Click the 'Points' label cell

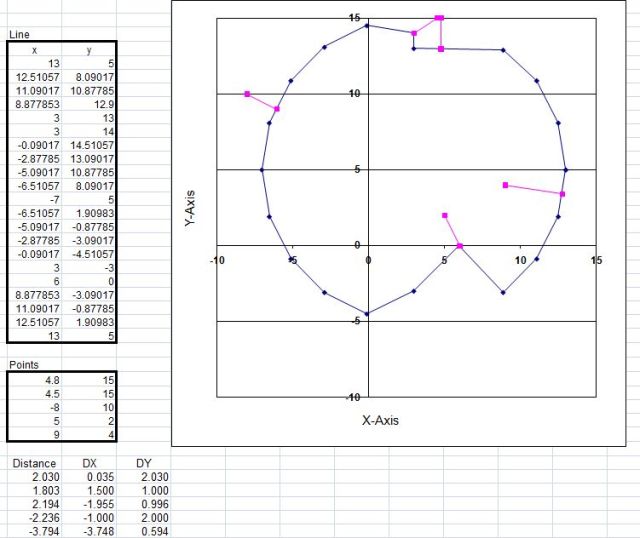click(24, 366)
